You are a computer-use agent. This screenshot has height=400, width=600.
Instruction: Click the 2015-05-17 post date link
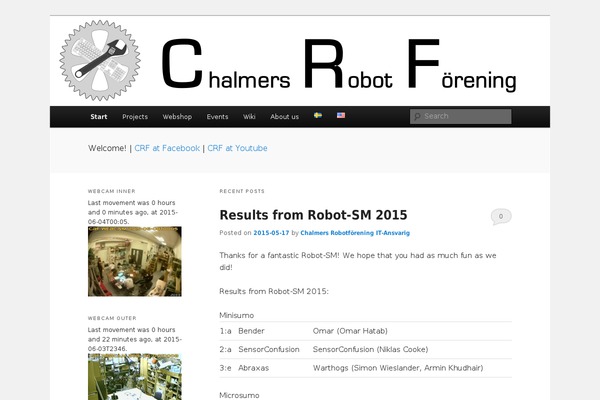coord(271,233)
